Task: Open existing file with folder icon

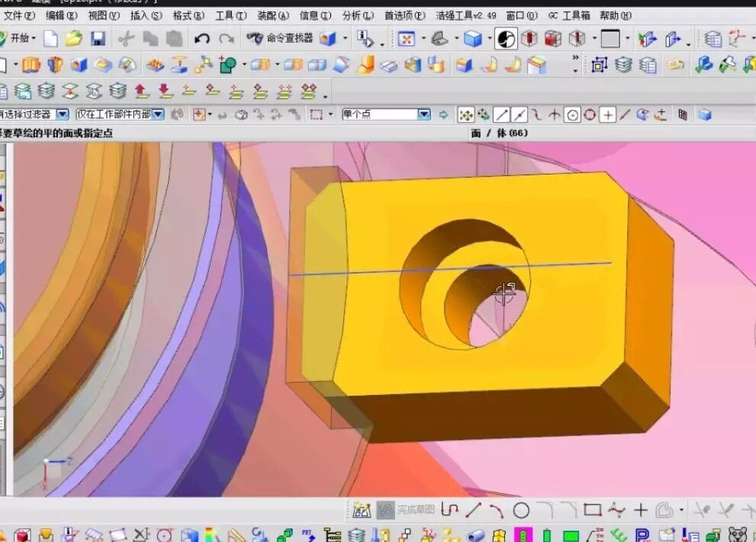Action: [x=73, y=38]
